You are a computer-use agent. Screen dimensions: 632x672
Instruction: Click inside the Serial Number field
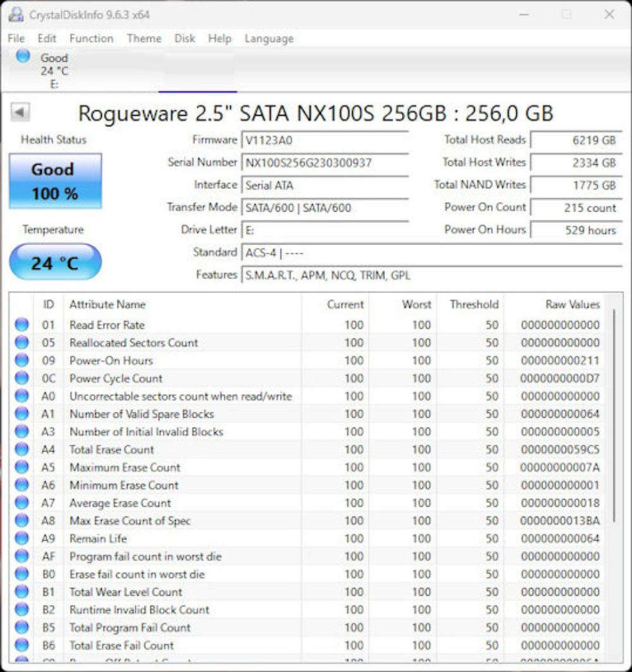tap(322, 162)
